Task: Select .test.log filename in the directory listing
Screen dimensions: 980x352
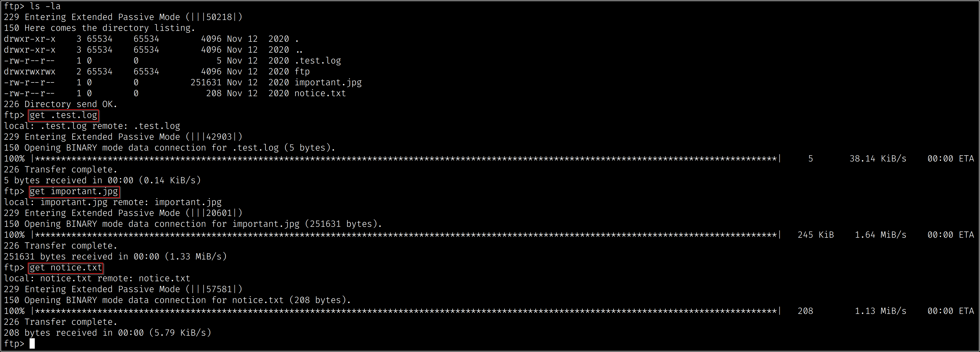Action: pyautogui.click(x=318, y=61)
